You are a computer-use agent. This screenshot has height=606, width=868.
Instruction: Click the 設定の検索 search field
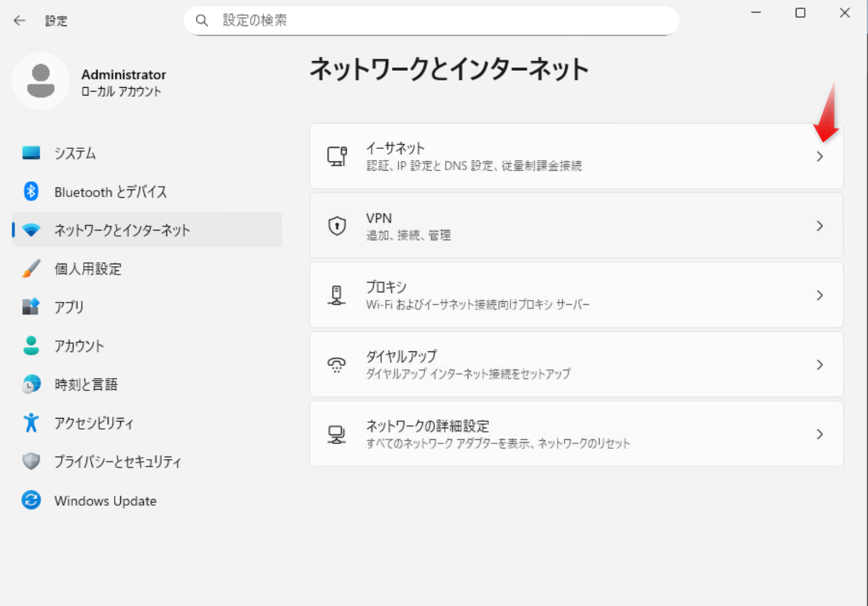click(439, 21)
